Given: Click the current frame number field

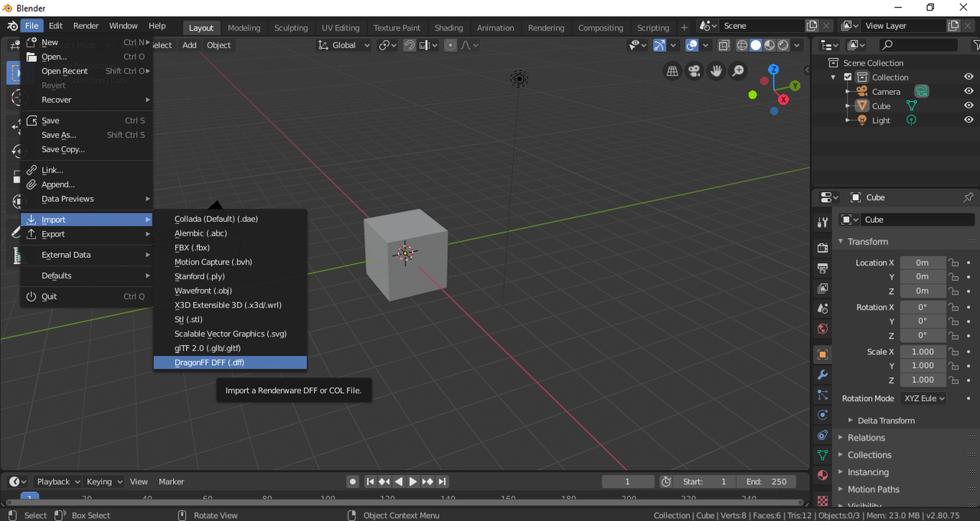Looking at the screenshot, I should pyautogui.click(x=628, y=482).
